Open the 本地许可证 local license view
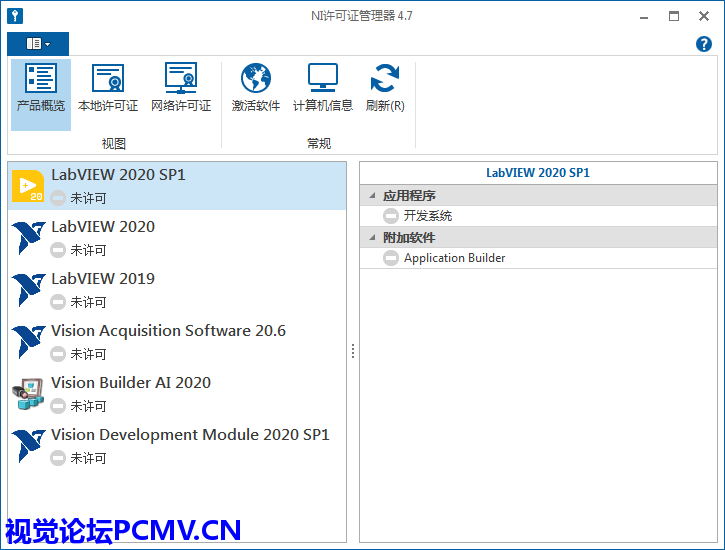Image resolution: width=725 pixels, height=550 pixels. [108, 80]
